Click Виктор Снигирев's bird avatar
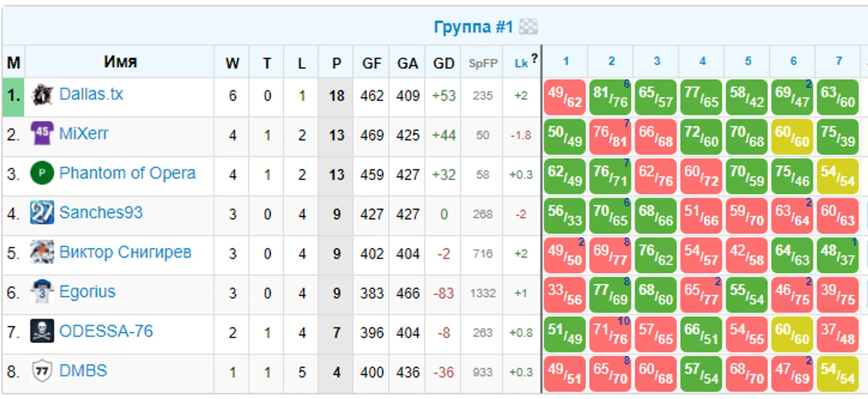The image size is (868, 399). click(x=42, y=253)
